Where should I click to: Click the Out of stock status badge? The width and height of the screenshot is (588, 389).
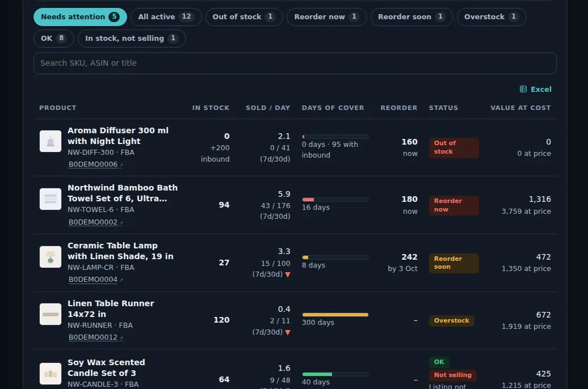click(453, 147)
